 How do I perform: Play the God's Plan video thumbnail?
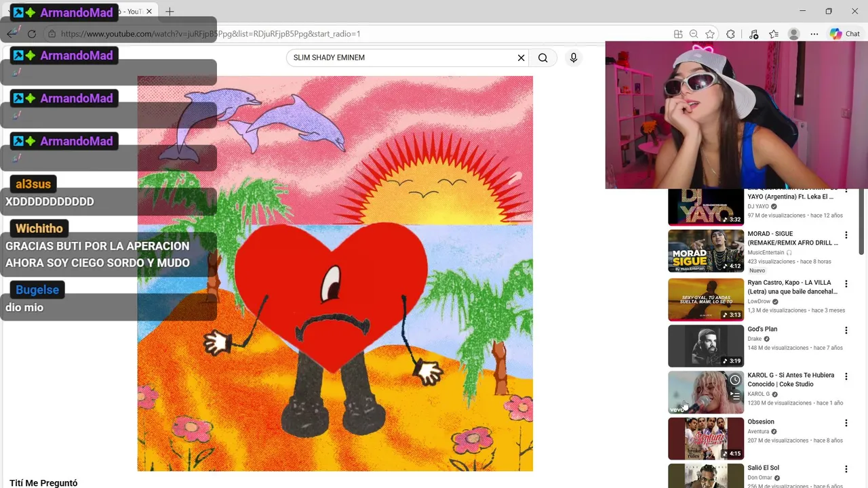[706, 346]
